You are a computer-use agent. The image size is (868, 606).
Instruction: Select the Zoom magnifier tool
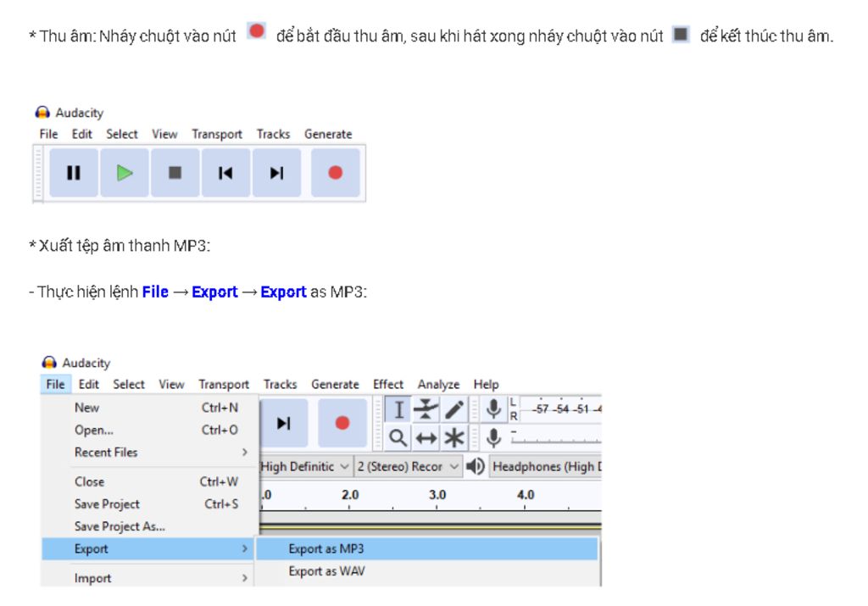398,437
